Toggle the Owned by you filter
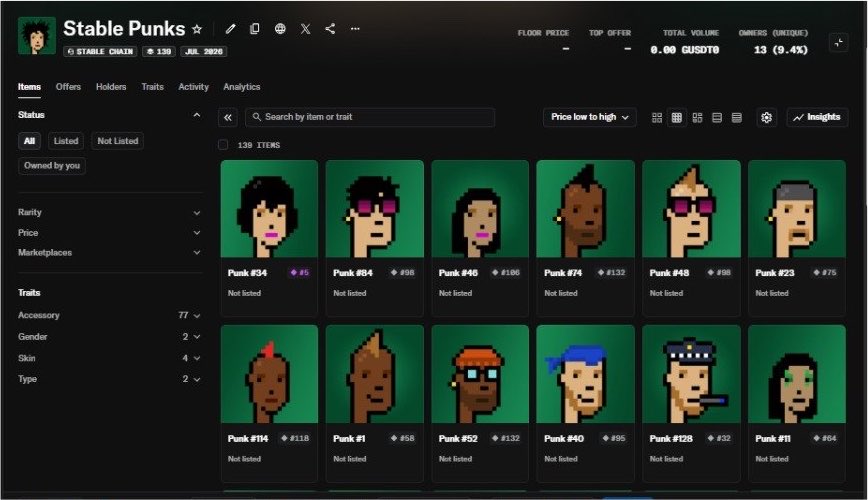The image size is (868, 500). (52, 166)
